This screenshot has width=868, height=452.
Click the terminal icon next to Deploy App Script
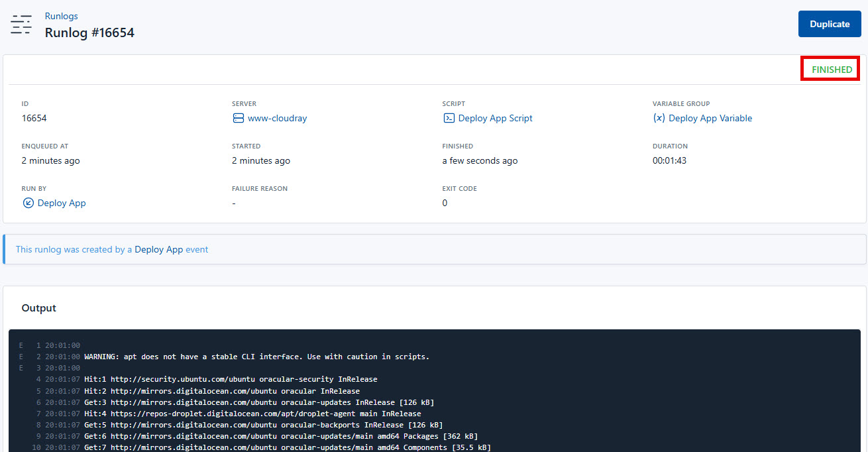449,118
